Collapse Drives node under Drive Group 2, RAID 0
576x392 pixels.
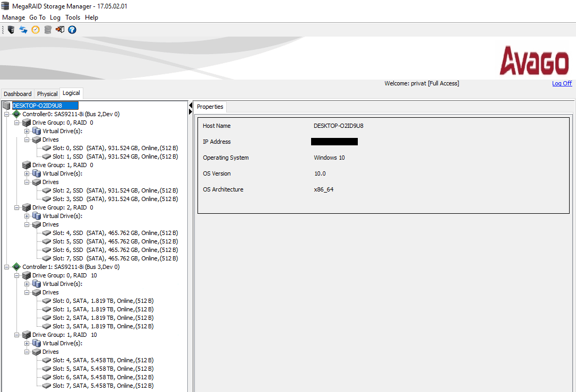tap(27, 224)
